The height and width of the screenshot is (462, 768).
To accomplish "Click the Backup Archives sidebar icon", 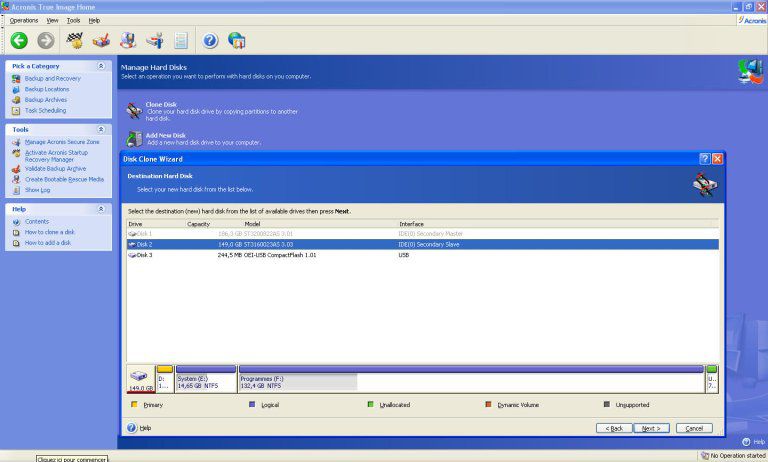I will click(x=16, y=100).
